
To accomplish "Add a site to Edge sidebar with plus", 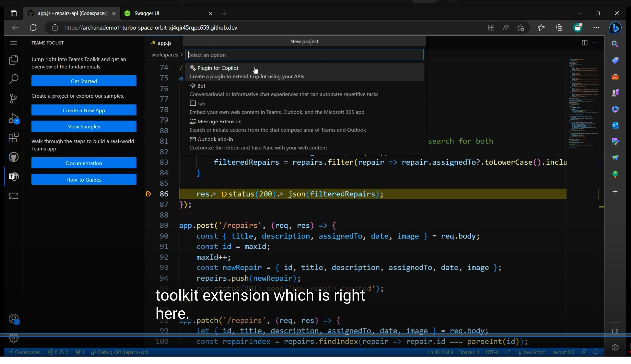I will [x=615, y=192].
